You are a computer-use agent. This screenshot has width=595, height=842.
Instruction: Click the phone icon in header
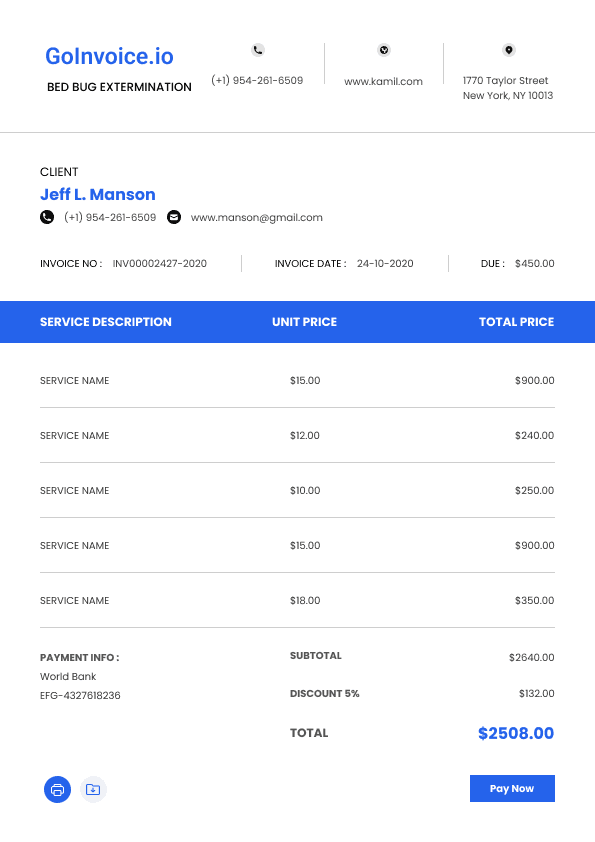(x=258, y=50)
